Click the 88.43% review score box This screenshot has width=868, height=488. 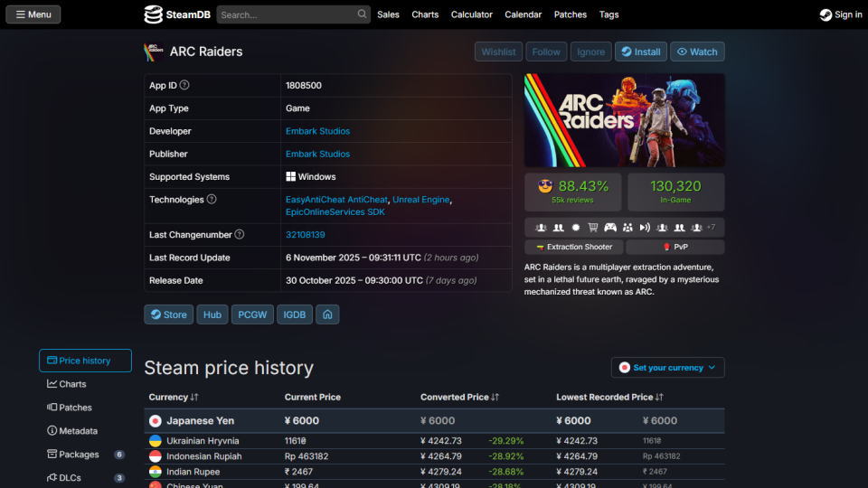(573, 192)
